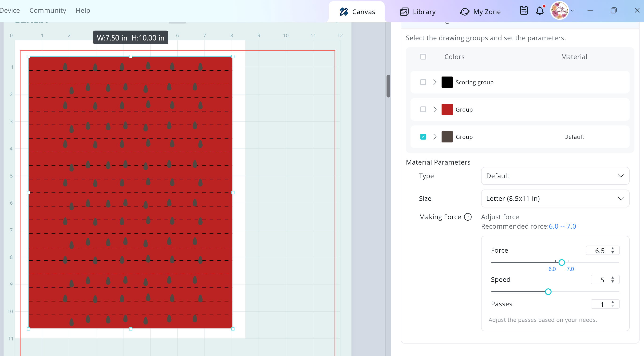Increase the Force value with up arrow

(612, 248)
